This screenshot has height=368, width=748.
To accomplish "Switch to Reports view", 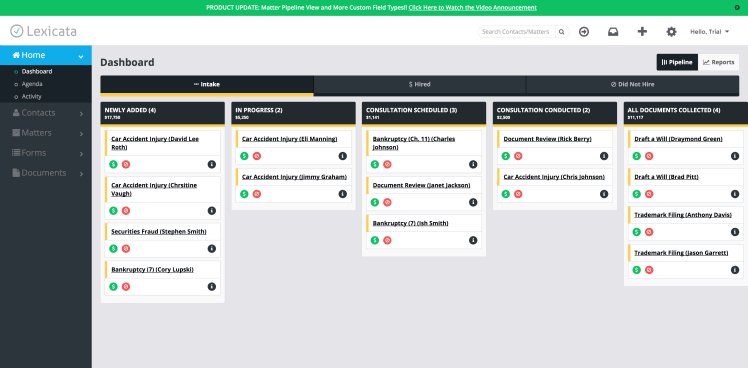I will tap(718, 62).
